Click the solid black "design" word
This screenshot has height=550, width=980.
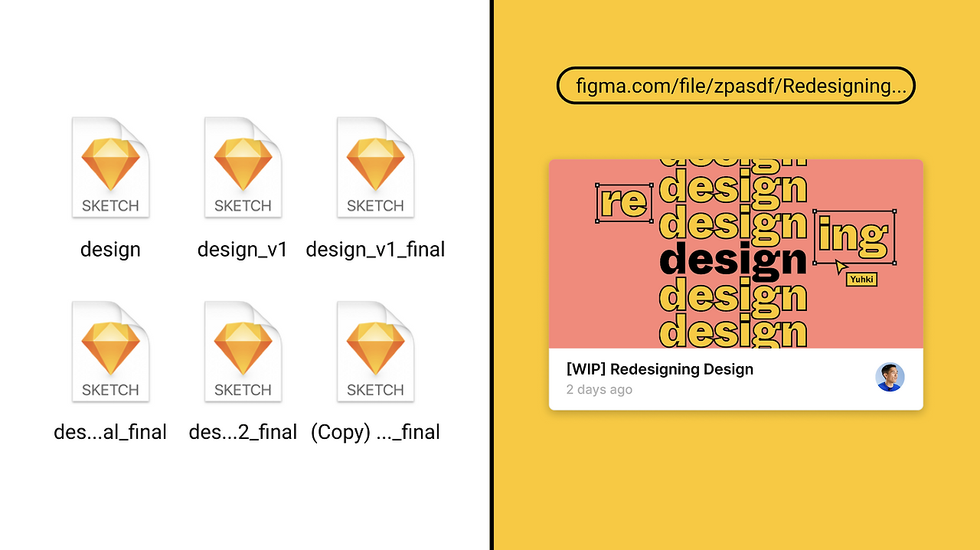(733, 260)
